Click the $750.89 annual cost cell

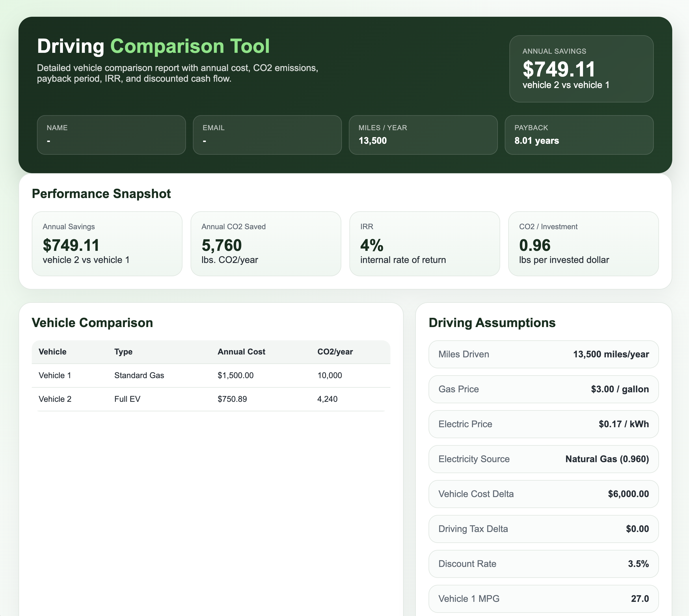(232, 399)
